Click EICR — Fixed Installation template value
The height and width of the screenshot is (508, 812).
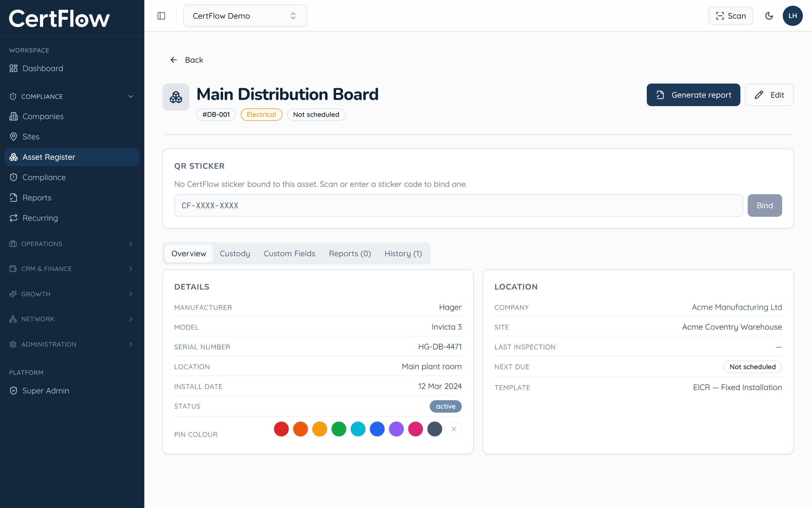[x=738, y=387]
